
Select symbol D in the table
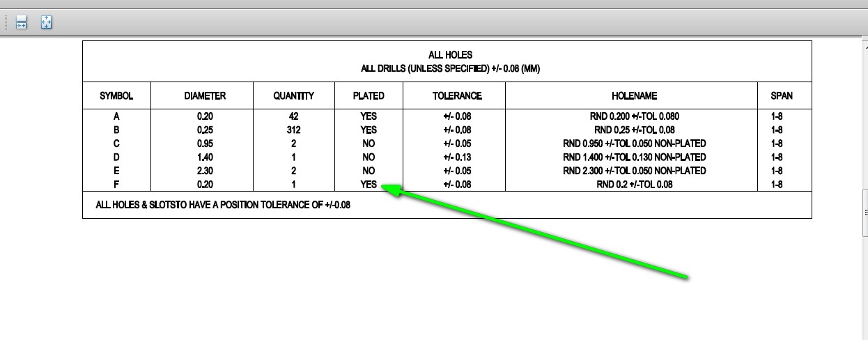(116, 157)
